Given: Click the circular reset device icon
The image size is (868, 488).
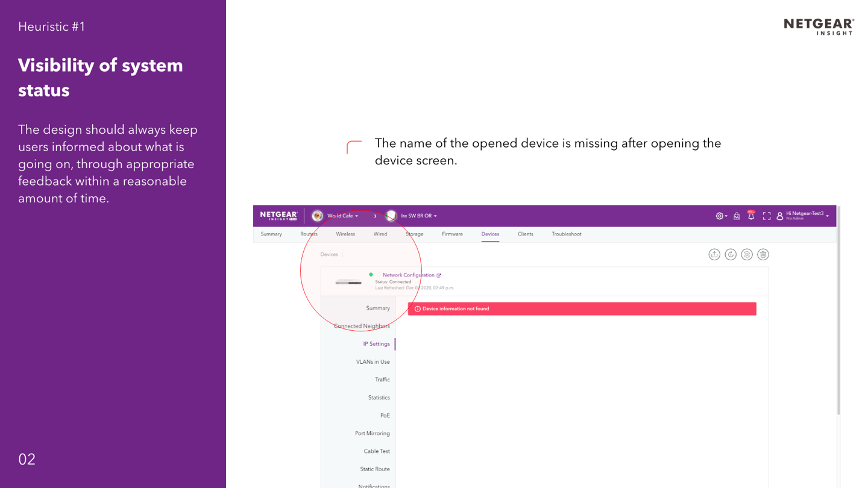Looking at the screenshot, I should point(747,254).
